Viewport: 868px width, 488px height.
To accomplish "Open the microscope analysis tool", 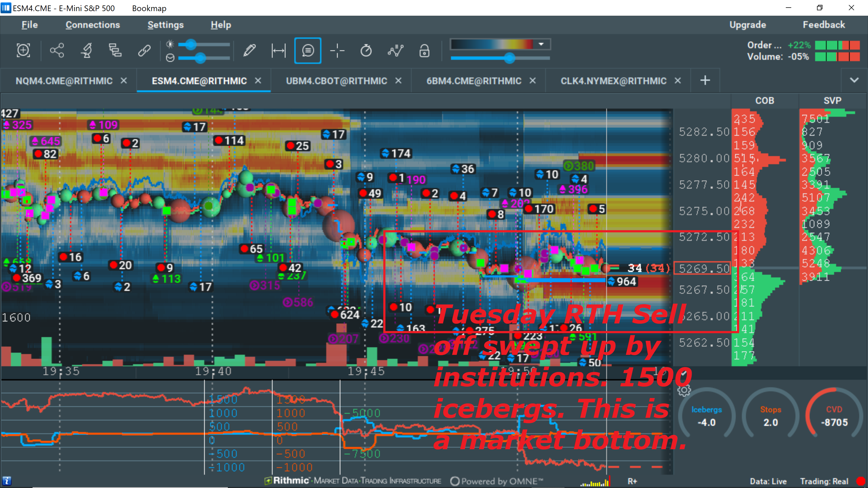I will [86, 50].
